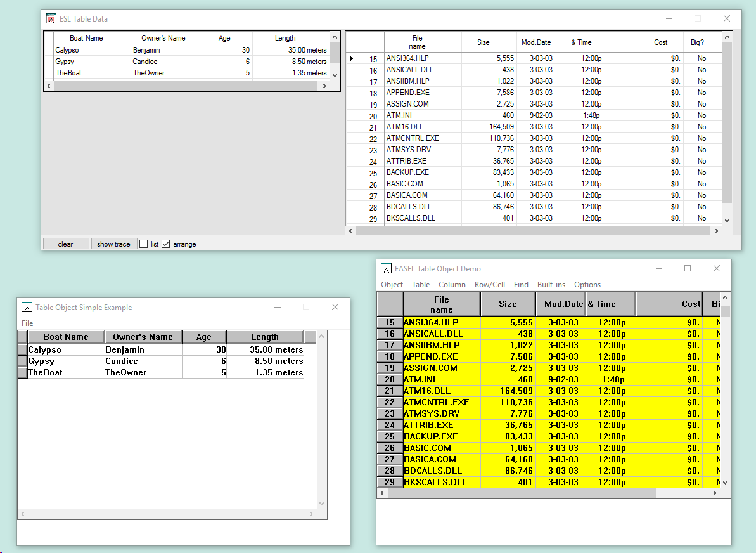
Task: Select the grey row selector beside Calypso
Action: click(x=22, y=350)
